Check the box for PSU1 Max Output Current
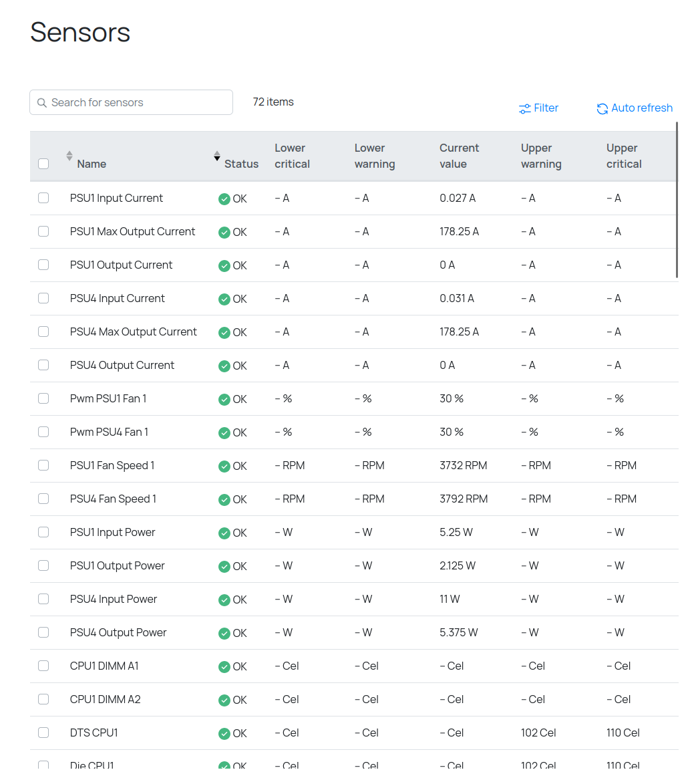Image resolution: width=696 pixels, height=784 pixels. pyautogui.click(x=43, y=231)
